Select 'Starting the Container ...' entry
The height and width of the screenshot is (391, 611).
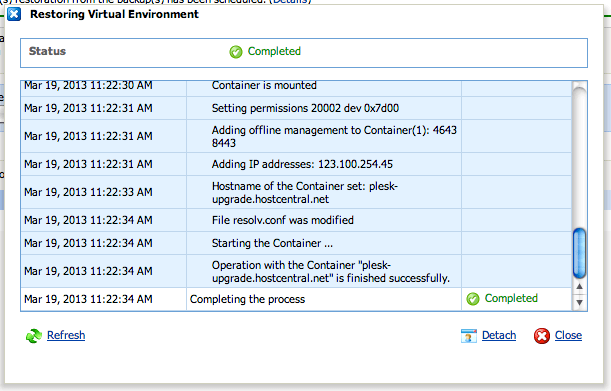pyautogui.click(x=272, y=243)
